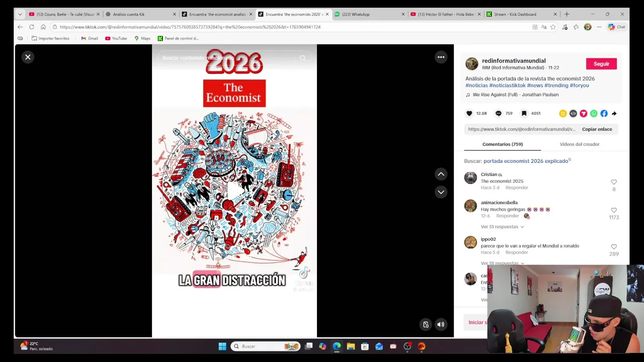Get the embed code icon

tap(573, 114)
